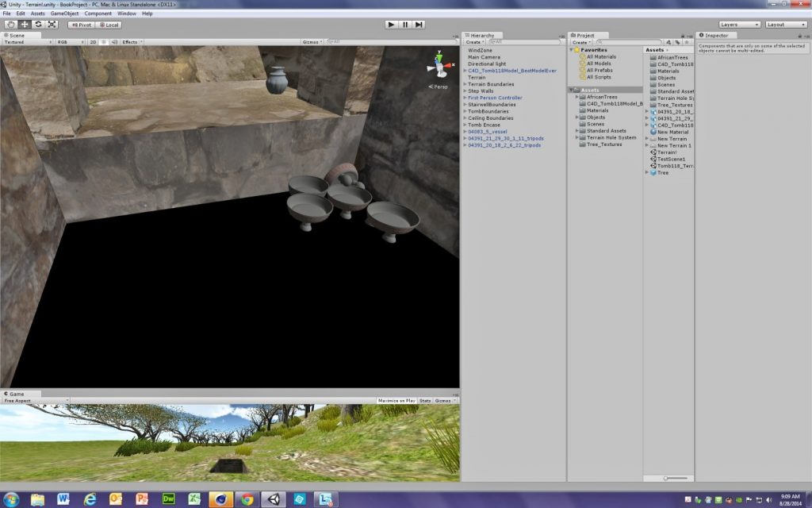Image resolution: width=812 pixels, height=508 pixels.
Task: Expand the Tree prefab asset
Action: tap(647, 172)
